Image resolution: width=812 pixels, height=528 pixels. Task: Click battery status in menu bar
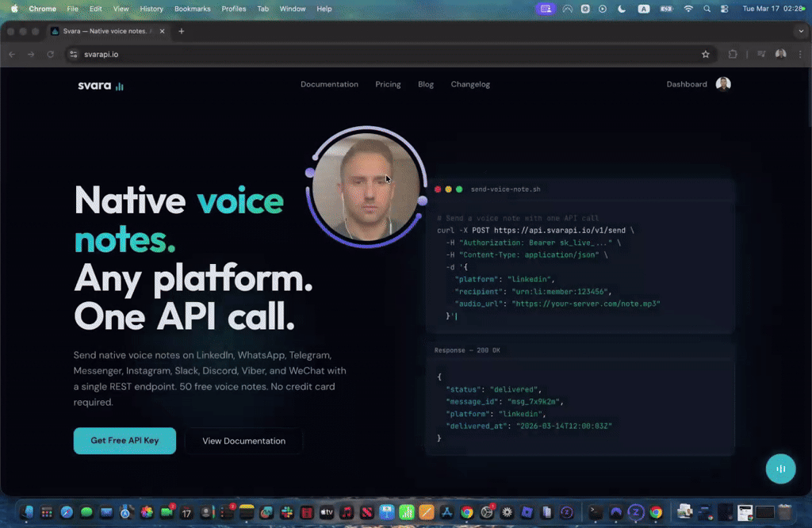[666, 9]
